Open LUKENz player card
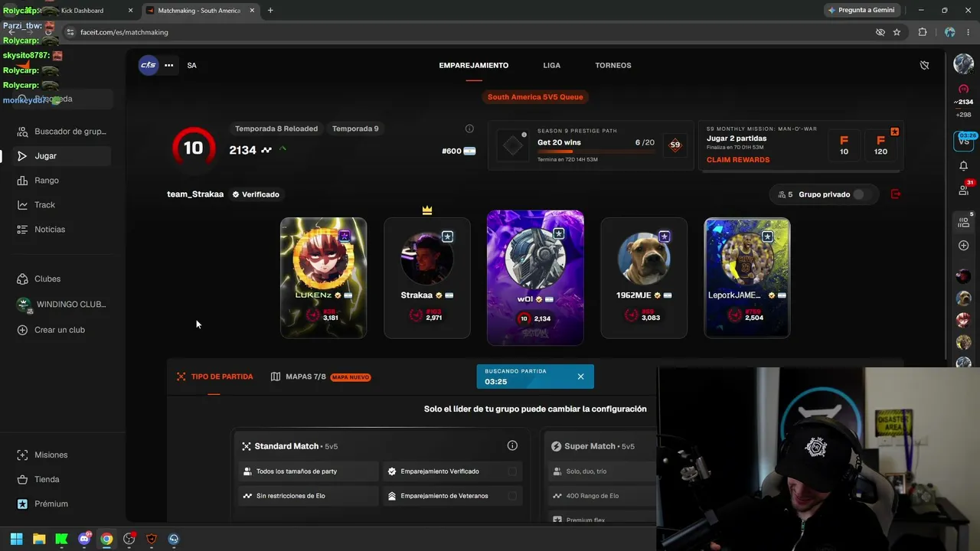Viewport: 980px width, 551px height. point(323,278)
